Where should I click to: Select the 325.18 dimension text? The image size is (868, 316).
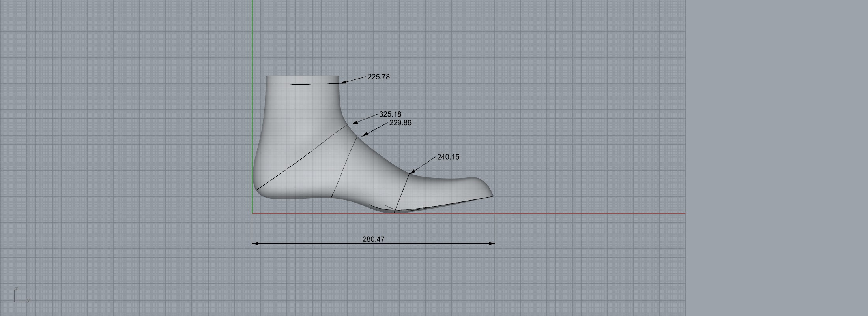pos(390,114)
